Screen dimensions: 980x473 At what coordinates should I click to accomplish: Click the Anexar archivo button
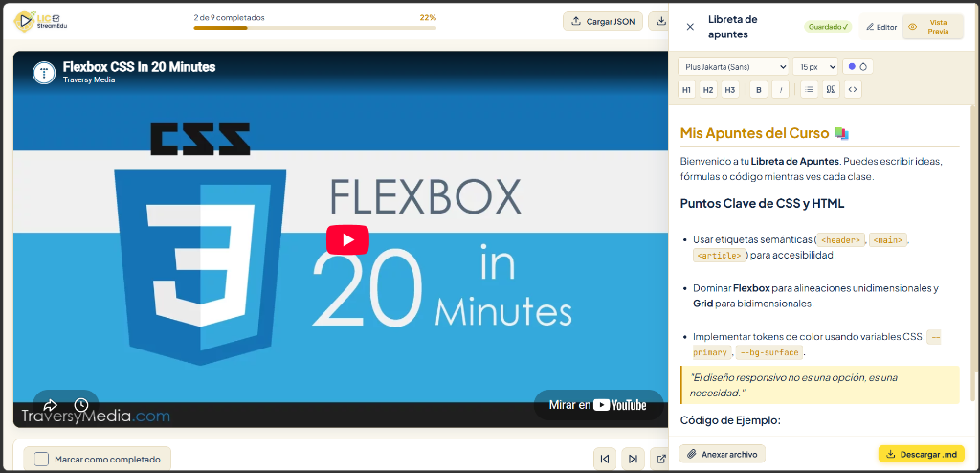pos(722,454)
